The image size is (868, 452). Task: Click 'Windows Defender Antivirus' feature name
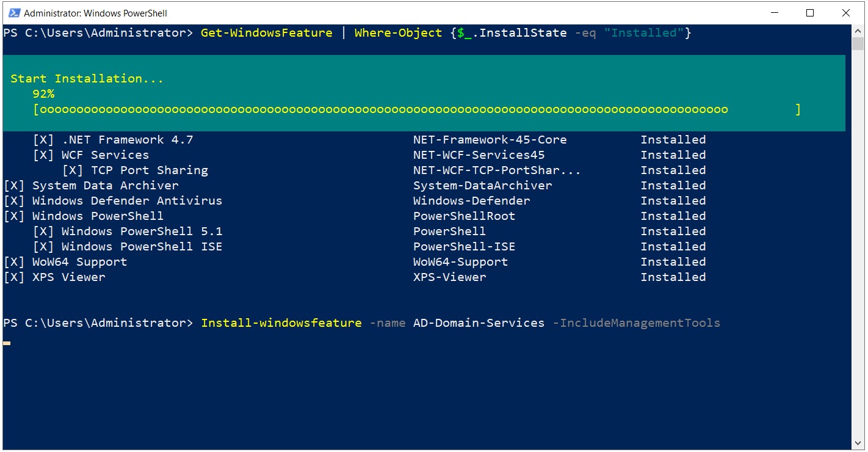pos(127,201)
